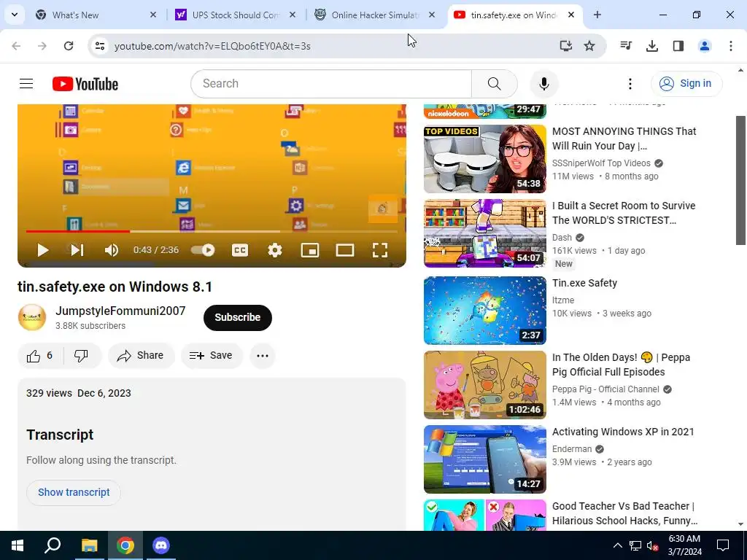The width and height of the screenshot is (747, 560).
Task: Sign in to YouTube
Action: (686, 84)
